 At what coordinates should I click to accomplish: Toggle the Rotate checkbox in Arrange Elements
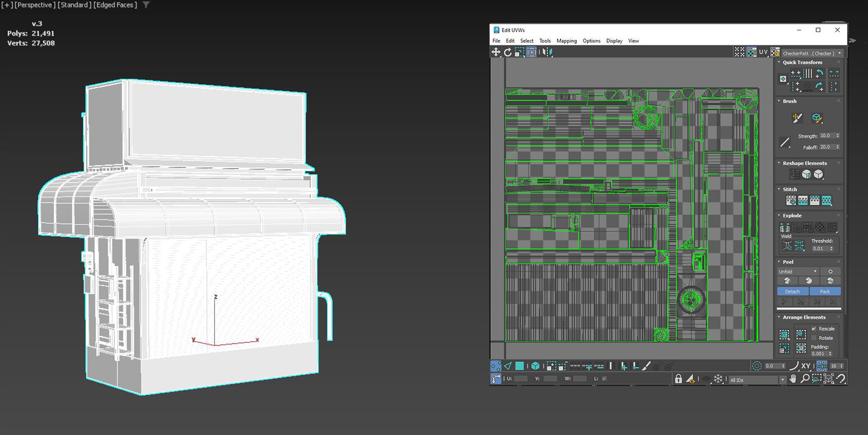click(813, 338)
